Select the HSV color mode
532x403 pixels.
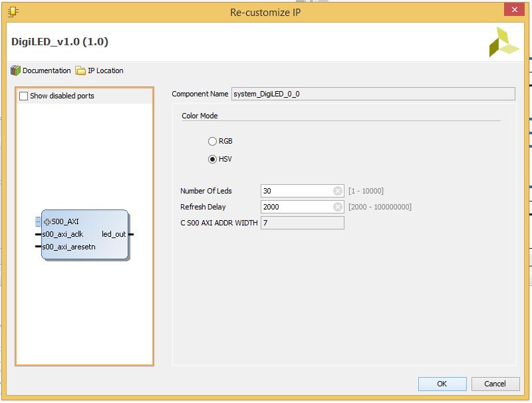click(212, 160)
